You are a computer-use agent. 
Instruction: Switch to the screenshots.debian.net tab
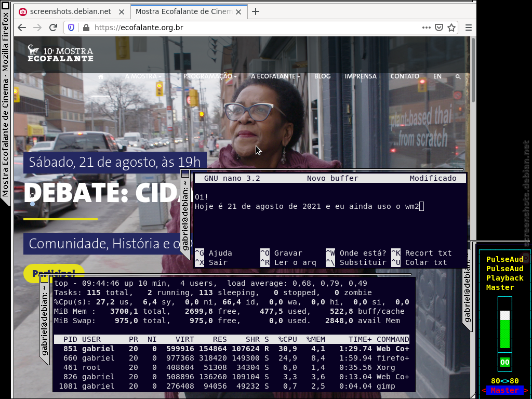72,11
